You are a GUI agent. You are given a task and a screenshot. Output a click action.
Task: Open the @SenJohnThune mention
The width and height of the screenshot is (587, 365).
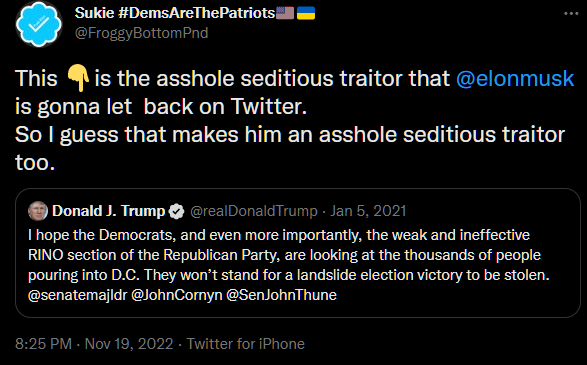(x=282, y=295)
